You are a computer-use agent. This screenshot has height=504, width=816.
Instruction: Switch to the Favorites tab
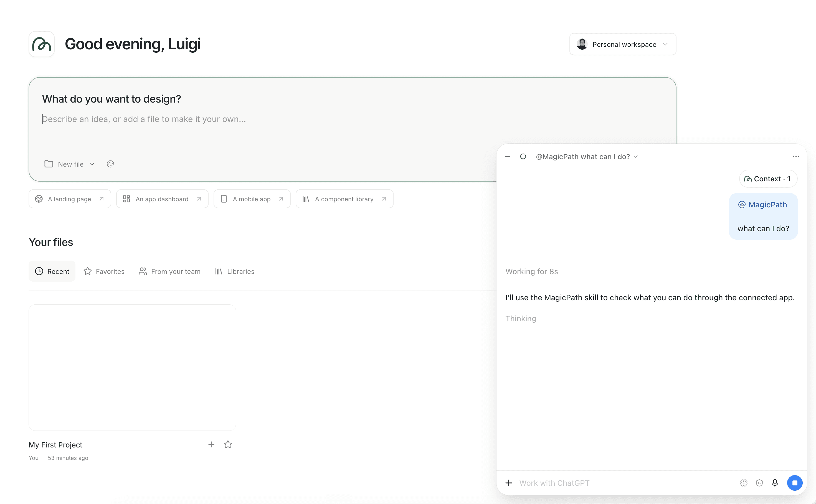coord(104,271)
